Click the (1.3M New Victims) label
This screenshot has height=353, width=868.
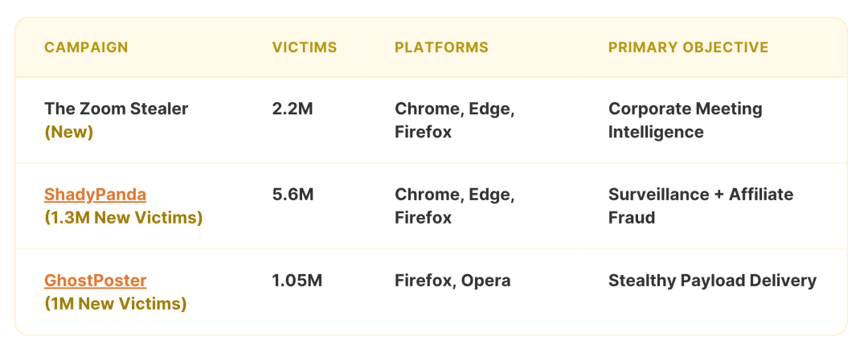123,217
